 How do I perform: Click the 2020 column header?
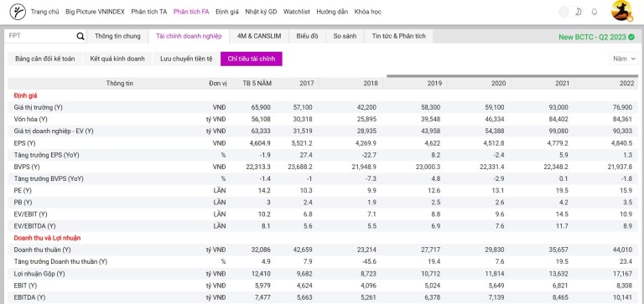click(499, 83)
